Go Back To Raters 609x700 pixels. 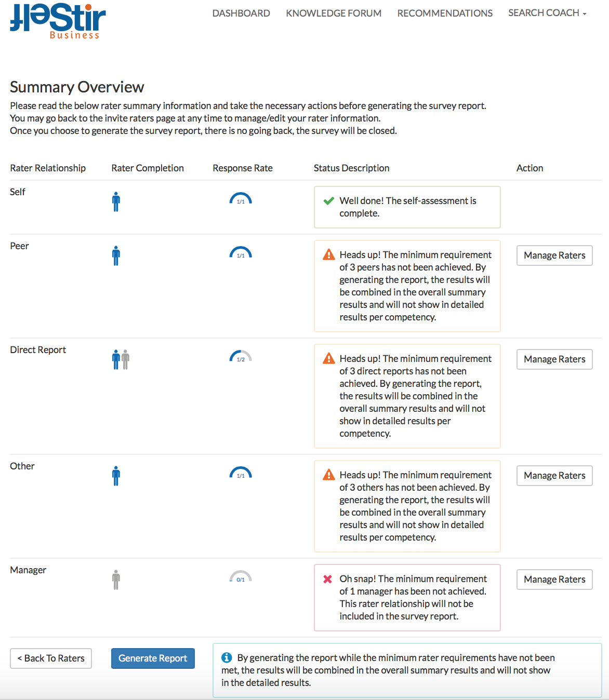point(51,658)
